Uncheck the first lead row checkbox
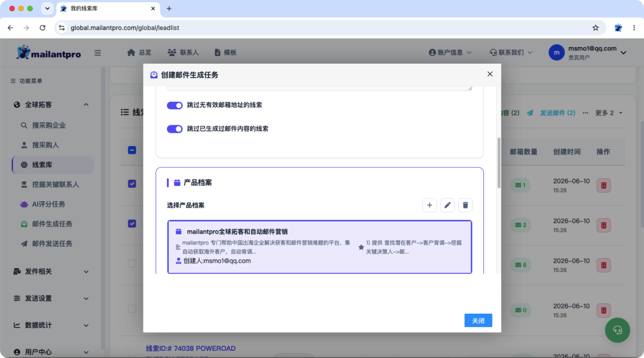This screenshot has height=358, width=644. [x=132, y=184]
